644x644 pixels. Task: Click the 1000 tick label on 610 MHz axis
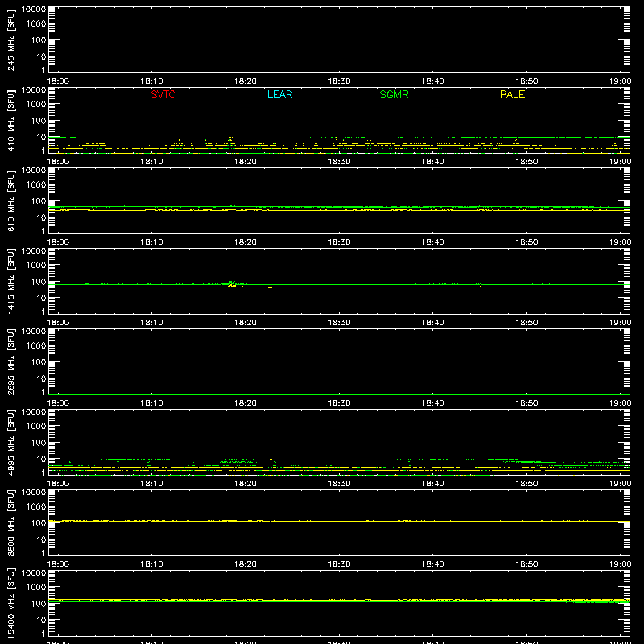[36, 185]
